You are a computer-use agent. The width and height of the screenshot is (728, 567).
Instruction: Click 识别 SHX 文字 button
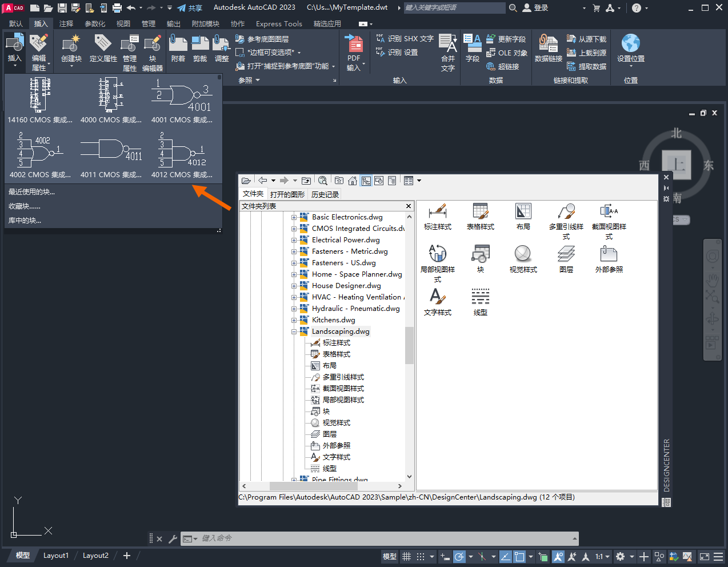click(405, 38)
